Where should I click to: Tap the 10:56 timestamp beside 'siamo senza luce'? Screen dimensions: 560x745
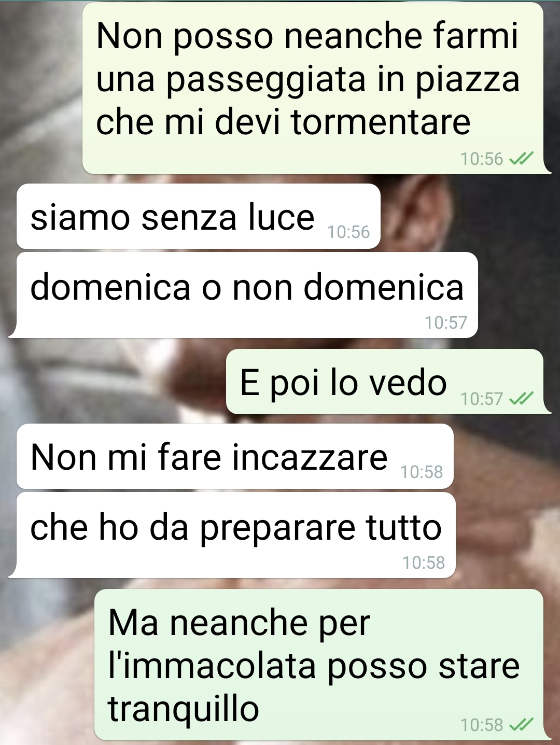348,232
